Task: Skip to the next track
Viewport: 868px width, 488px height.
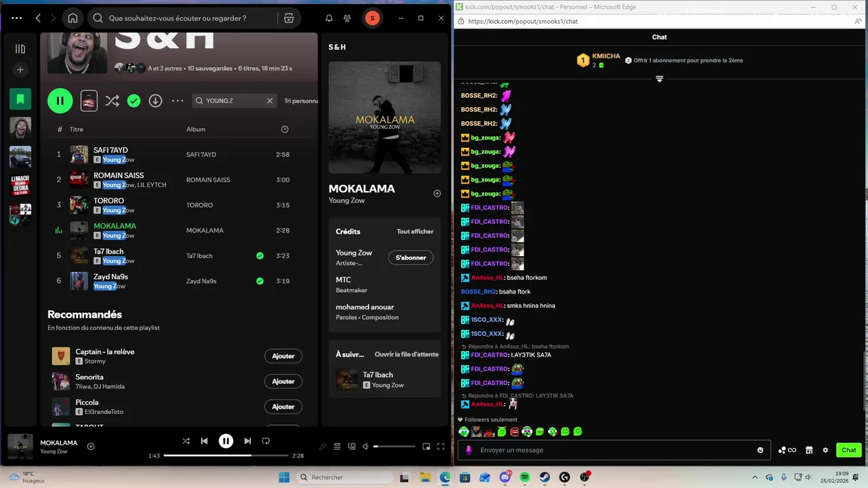Action: (248, 441)
